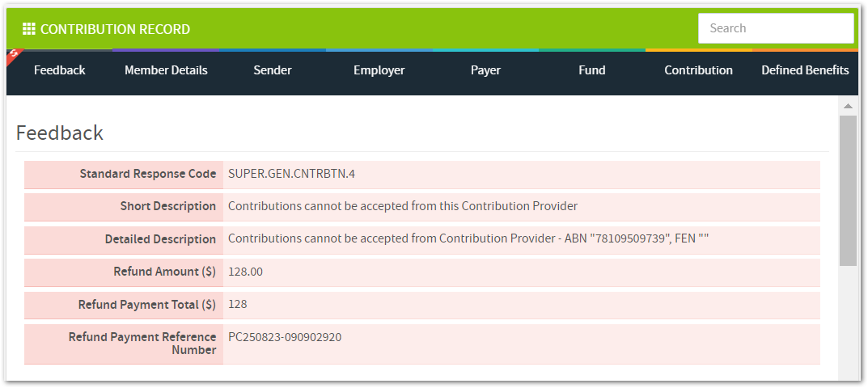The height and width of the screenshot is (388, 868).
Task: Select the Sender tab
Action: click(x=273, y=70)
